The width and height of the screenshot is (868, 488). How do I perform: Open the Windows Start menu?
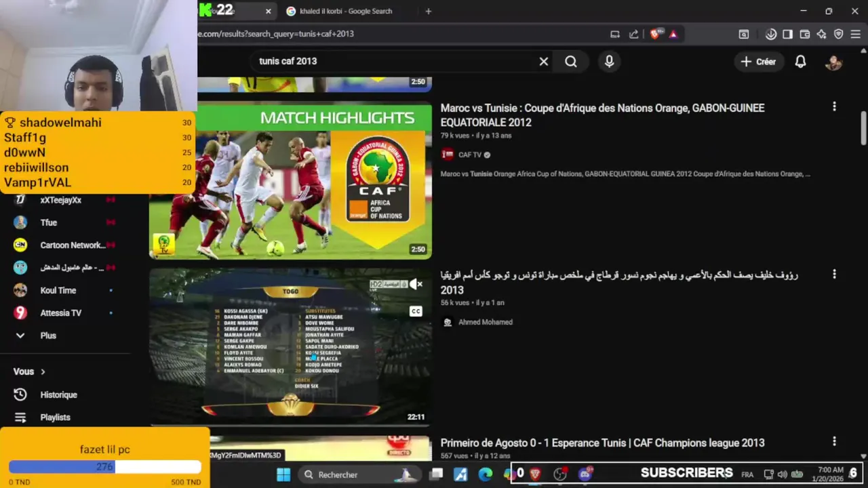pyautogui.click(x=283, y=474)
